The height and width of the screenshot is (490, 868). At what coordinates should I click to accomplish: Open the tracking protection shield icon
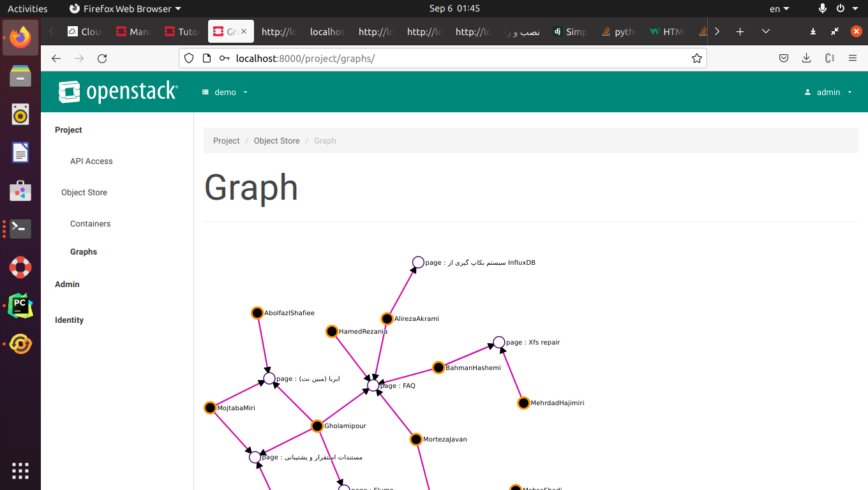point(189,58)
